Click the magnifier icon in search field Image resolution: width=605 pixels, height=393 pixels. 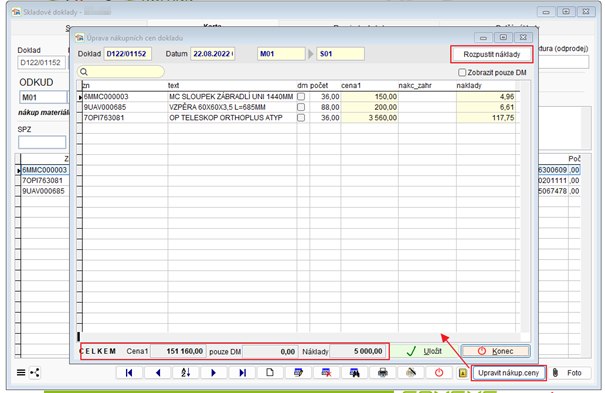(x=84, y=72)
